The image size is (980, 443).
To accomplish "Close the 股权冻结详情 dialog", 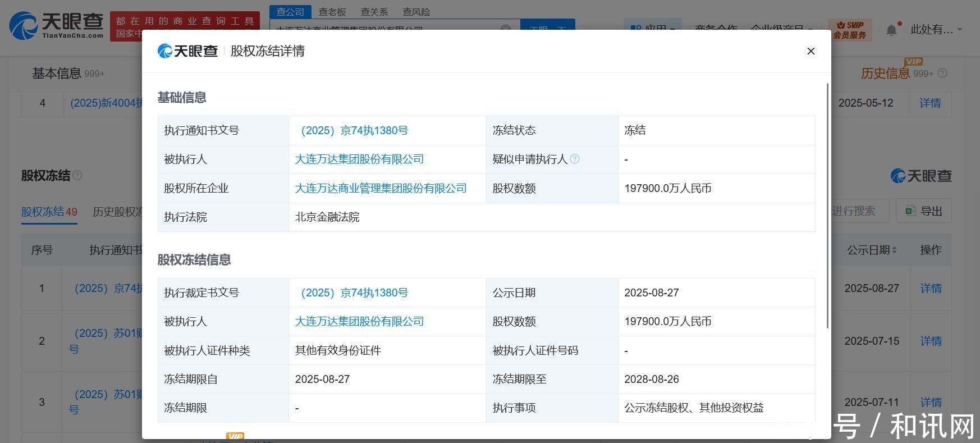I will [810, 51].
